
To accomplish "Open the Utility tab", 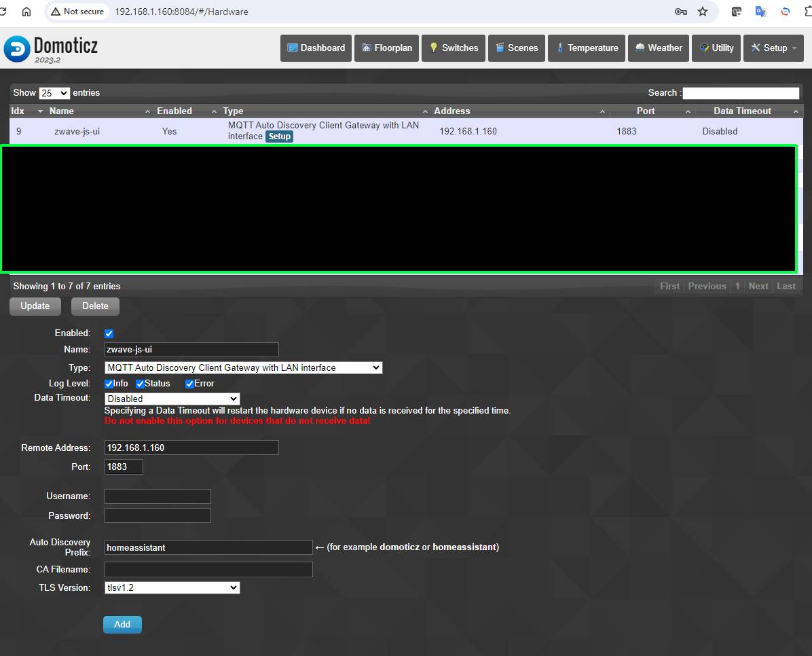I will (x=716, y=48).
